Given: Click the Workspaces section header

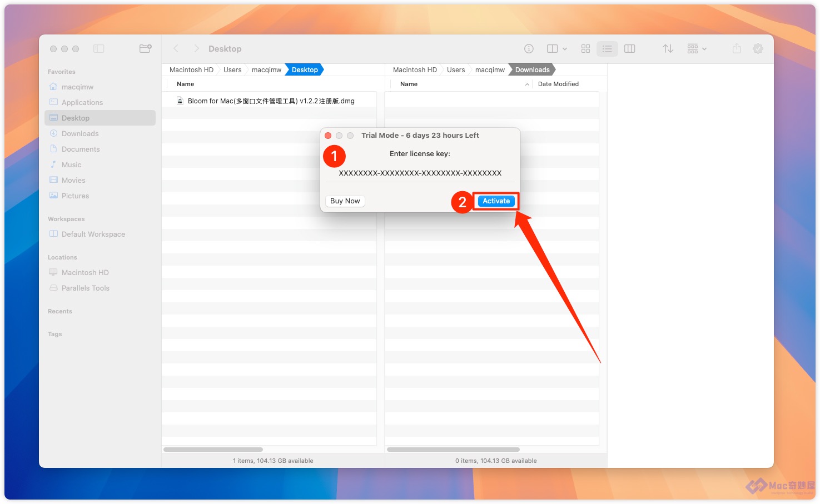Looking at the screenshot, I should point(66,219).
